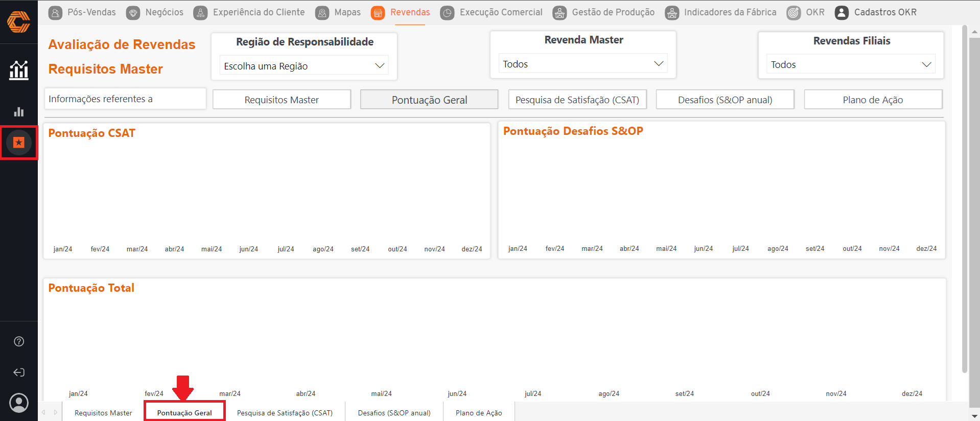Switch to Requisitos Master bottom tab
The height and width of the screenshot is (421, 980).
coord(103,412)
